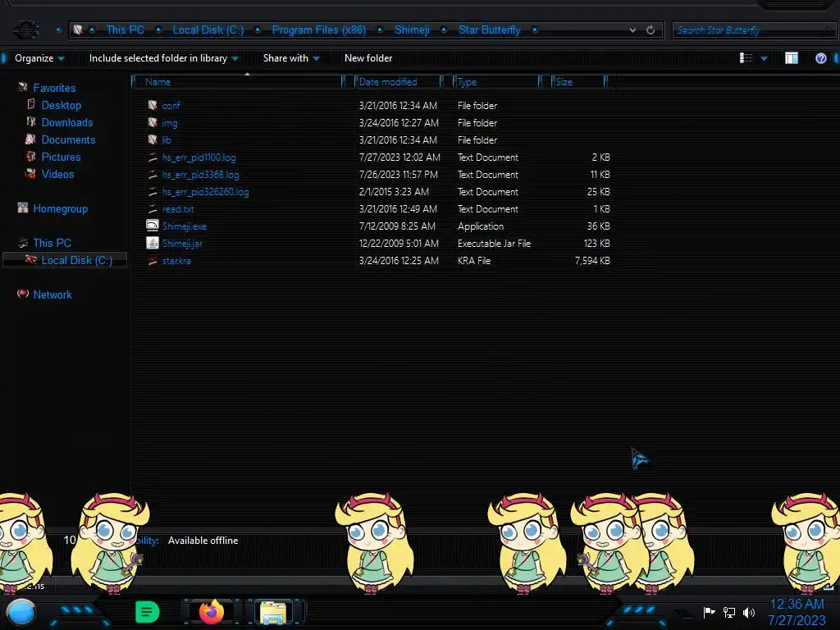Open Desktop in Favorites
Image resolution: width=840 pixels, height=630 pixels.
(x=61, y=105)
